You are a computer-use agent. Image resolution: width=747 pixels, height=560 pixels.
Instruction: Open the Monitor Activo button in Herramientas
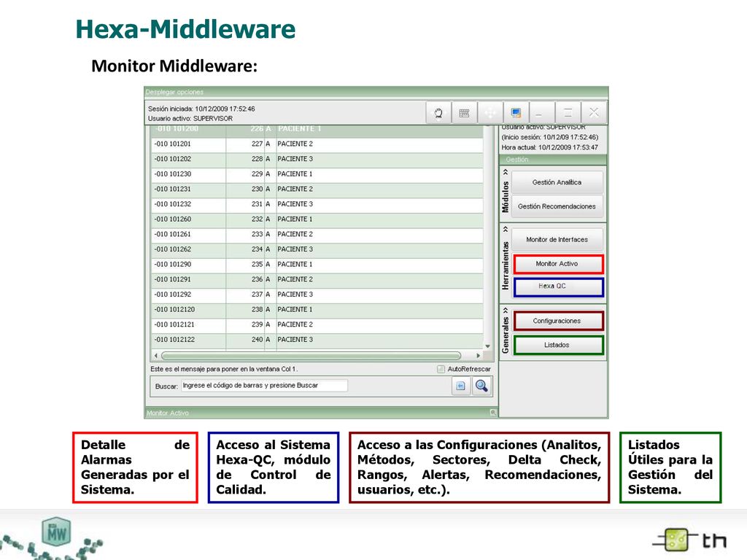[x=558, y=264]
